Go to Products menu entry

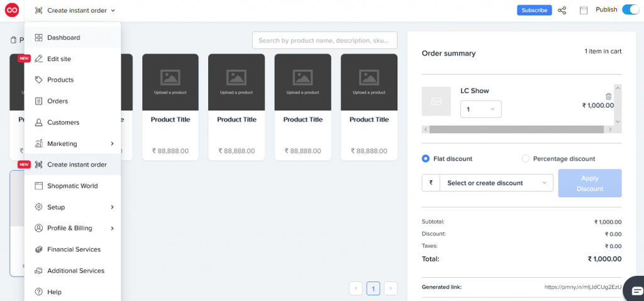[x=73, y=80]
